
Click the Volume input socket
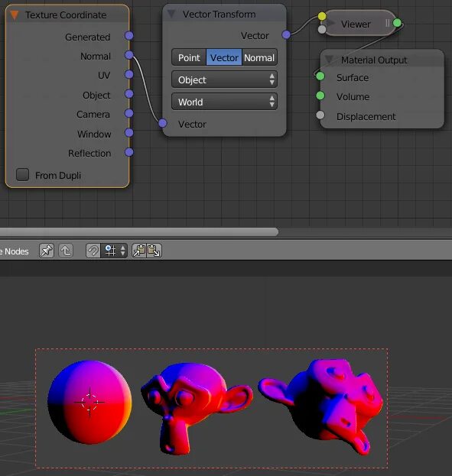click(320, 96)
